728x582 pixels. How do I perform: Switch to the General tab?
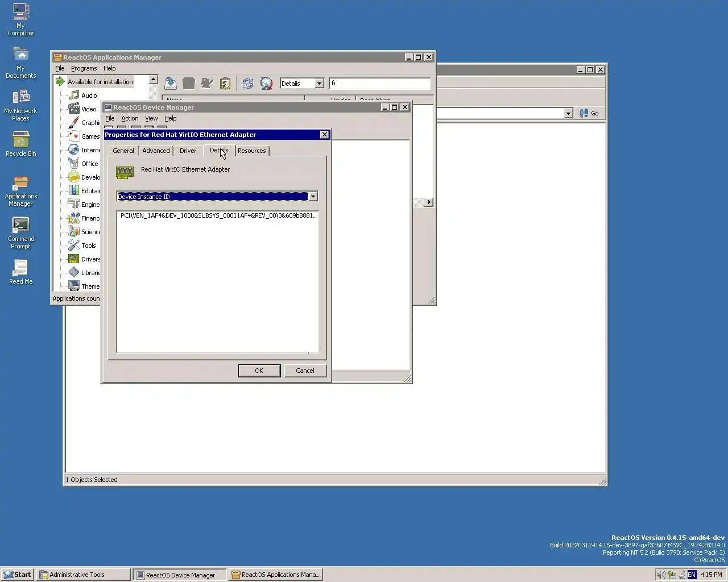point(123,151)
